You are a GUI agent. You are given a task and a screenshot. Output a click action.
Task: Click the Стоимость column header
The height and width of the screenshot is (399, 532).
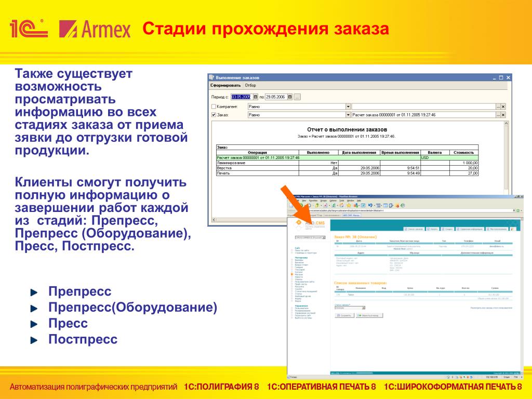click(x=464, y=153)
